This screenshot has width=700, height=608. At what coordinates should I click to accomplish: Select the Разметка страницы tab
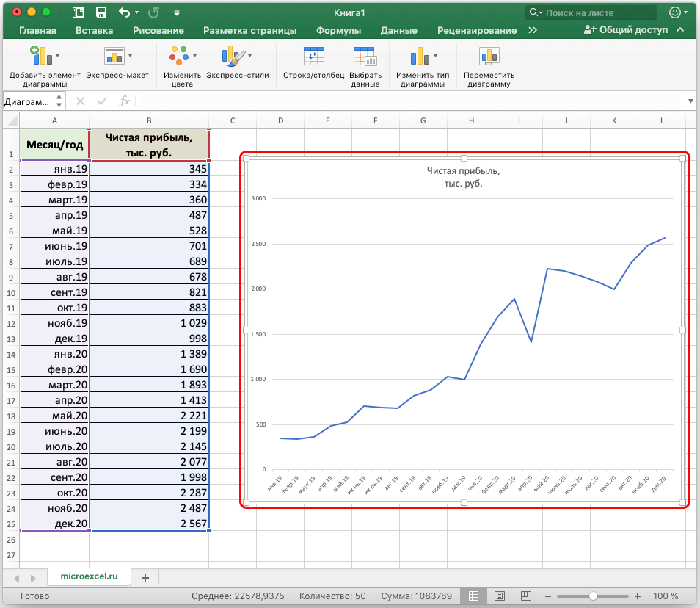[249, 30]
